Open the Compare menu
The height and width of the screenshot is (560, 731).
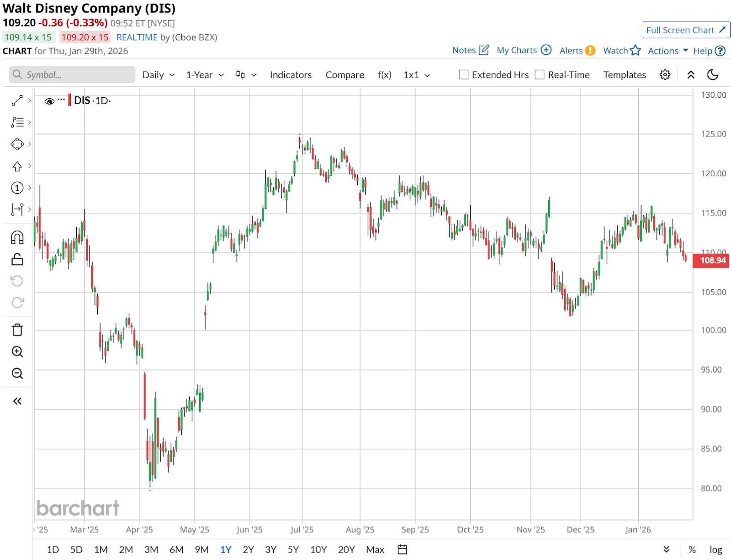tap(345, 75)
